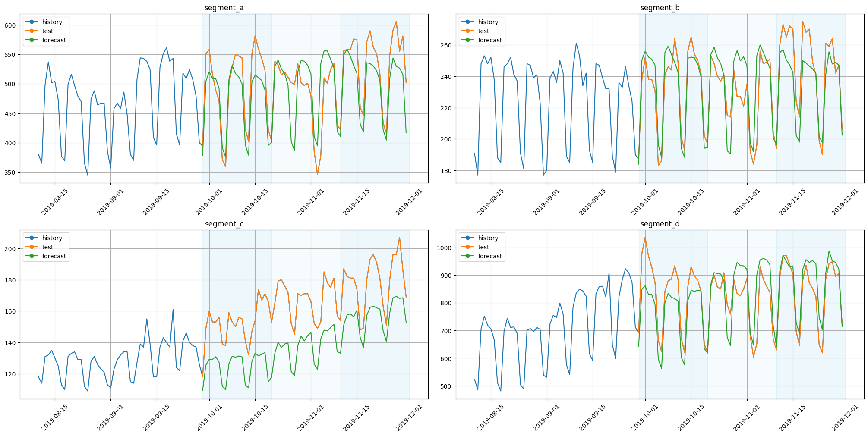Click the 900 y-axis label in segment_d
The image size is (868, 436).
447,276
